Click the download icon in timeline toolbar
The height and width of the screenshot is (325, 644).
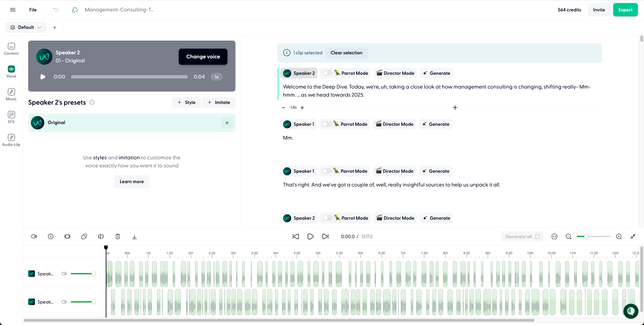(x=135, y=236)
